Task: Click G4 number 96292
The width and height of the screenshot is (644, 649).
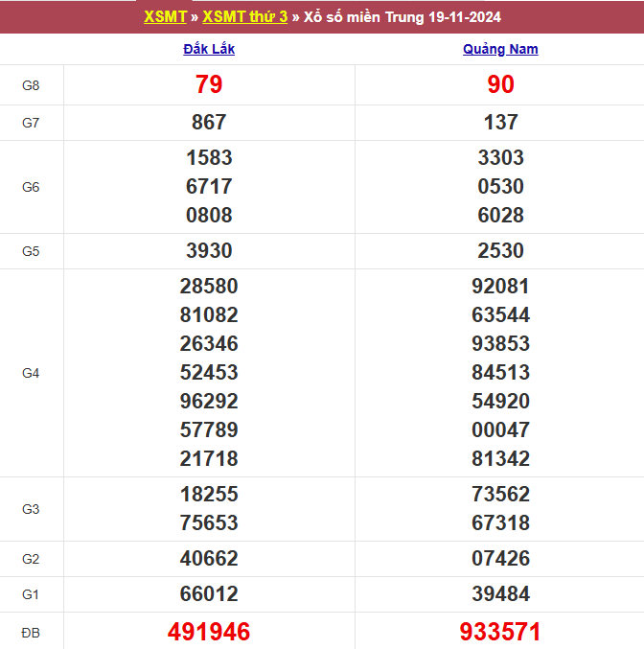Action: tap(209, 401)
